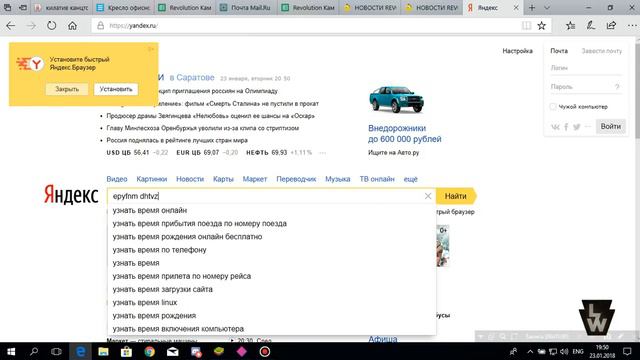The image size is (640, 360).
Task: Go back with browser back arrow
Action: (11, 26)
